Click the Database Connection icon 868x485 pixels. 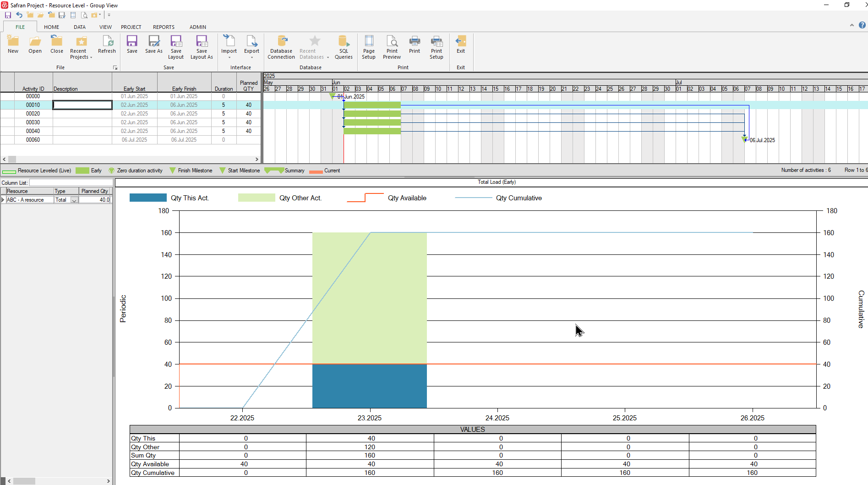pyautogui.click(x=281, y=47)
